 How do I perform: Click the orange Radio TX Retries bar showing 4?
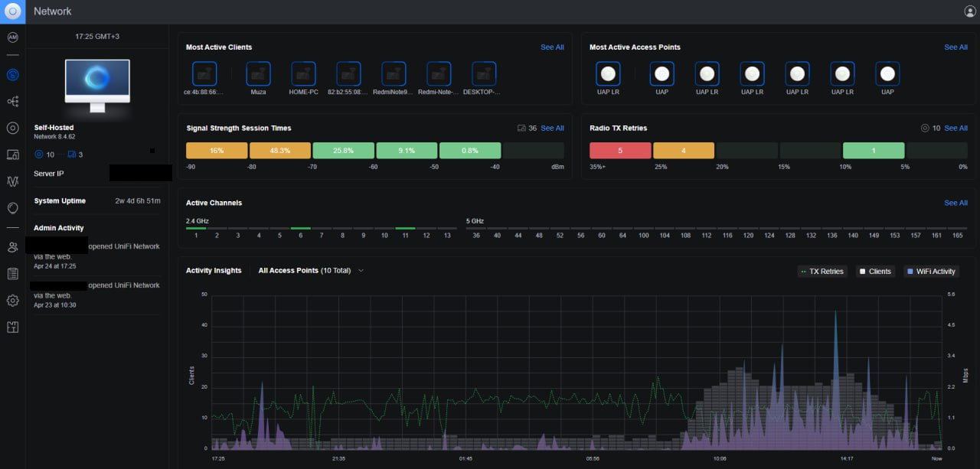click(x=684, y=151)
